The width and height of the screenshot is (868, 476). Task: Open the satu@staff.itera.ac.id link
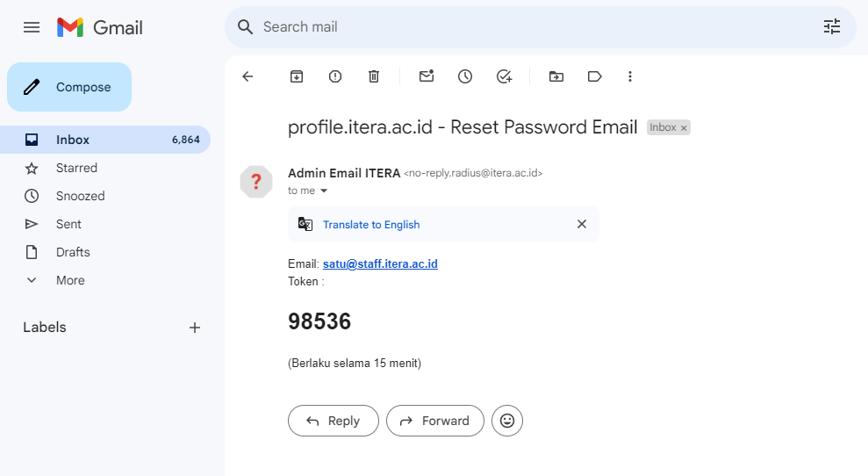coord(380,263)
